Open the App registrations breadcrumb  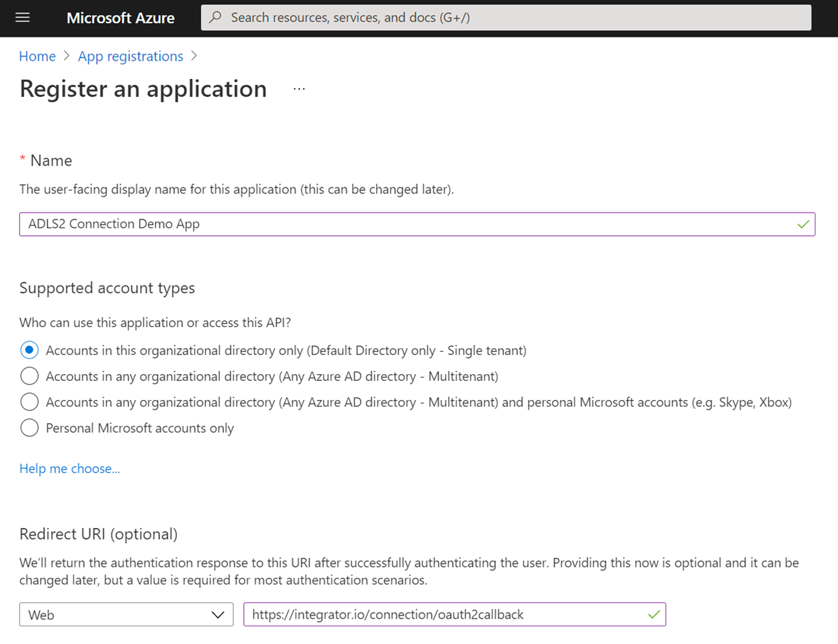[x=131, y=57]
